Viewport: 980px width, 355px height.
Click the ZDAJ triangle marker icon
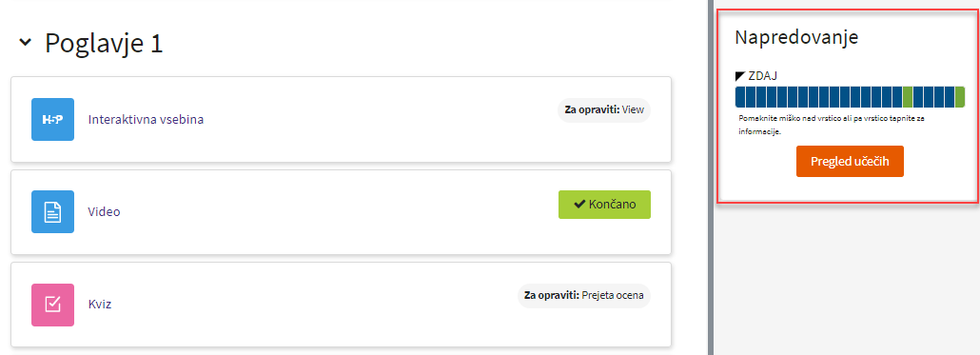pyautogui.click(x=740, y=75)
